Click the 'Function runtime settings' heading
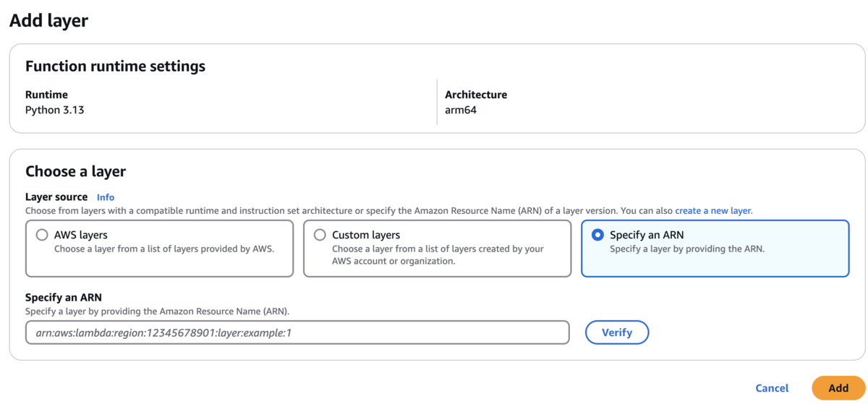Viewport: 868px width, 404px height. coord(115,66)
